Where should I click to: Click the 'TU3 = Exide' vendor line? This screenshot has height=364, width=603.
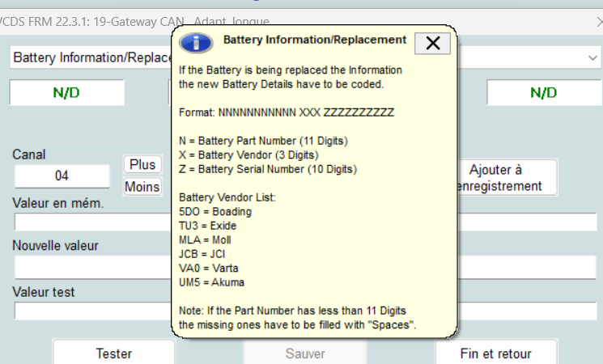[x=208, y=226]
